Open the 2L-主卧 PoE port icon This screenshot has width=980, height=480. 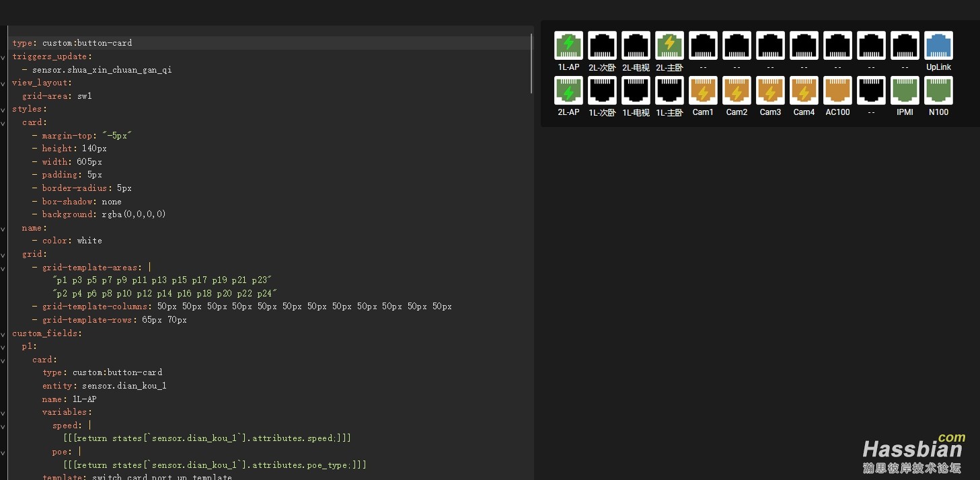(x=669, y=46)
